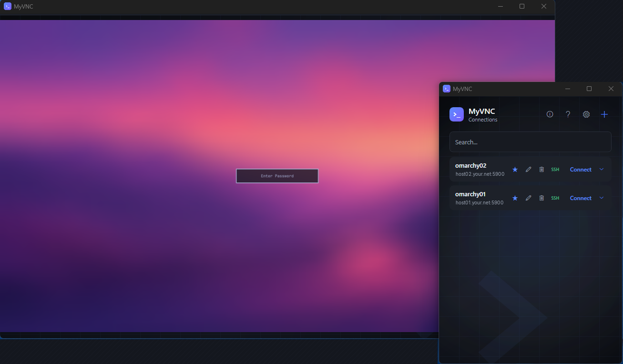Click host01.your.net:5900 address text

(x=480, y=203)
